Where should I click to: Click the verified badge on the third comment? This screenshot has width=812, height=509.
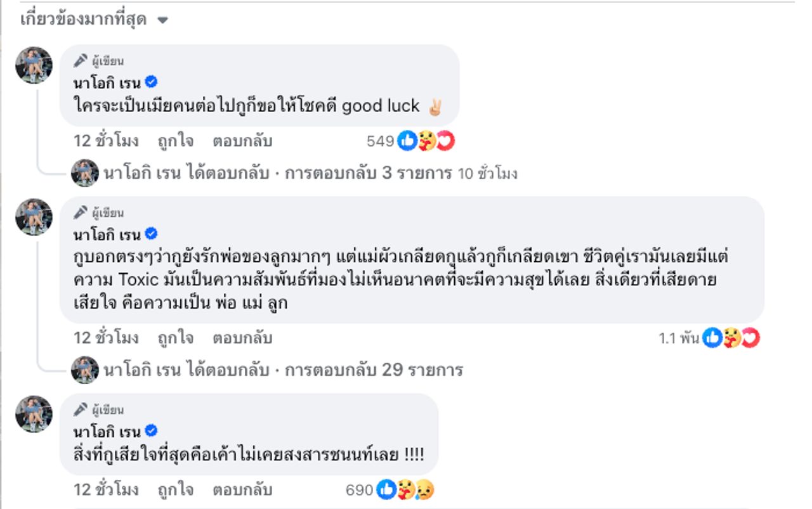(x=151, y=431)
